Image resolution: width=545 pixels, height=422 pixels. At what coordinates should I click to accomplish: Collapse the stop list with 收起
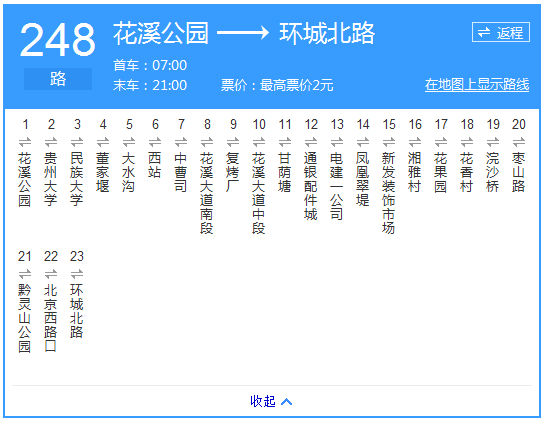[x=271, y=401]
